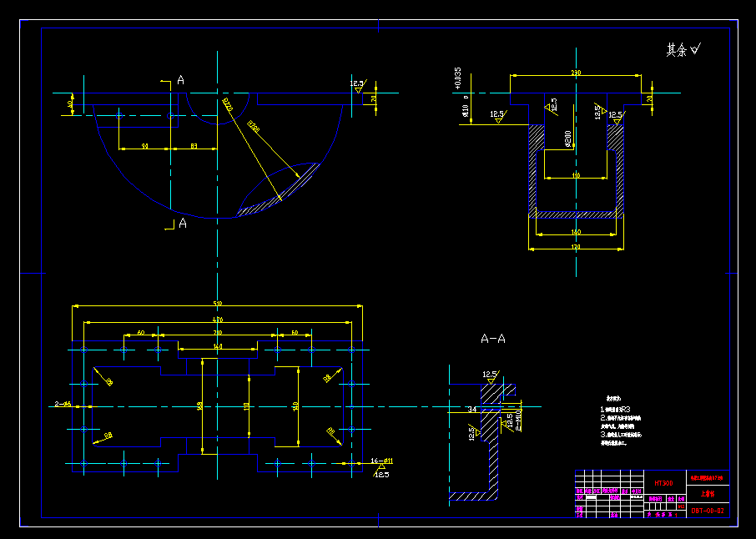
Task: Click the Φ200 diameter label in section view
Action: pyautogui.click(x=567, y=138)
